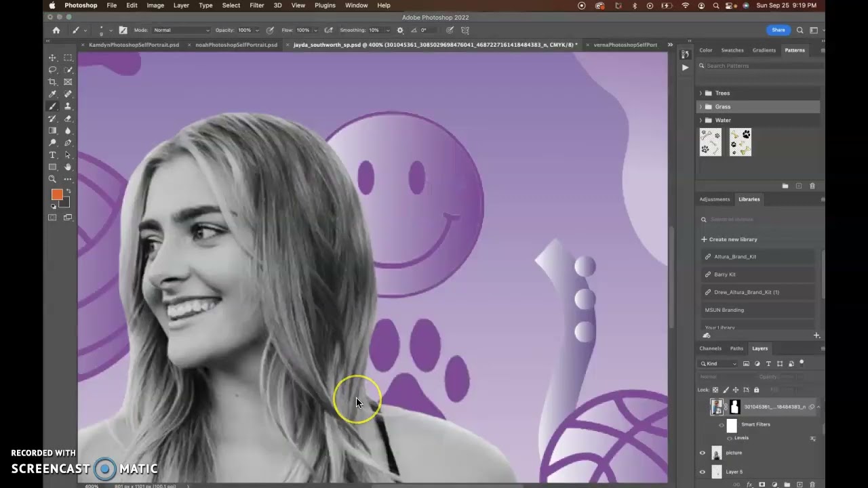Open the Image menu

[x=155, y=5]
